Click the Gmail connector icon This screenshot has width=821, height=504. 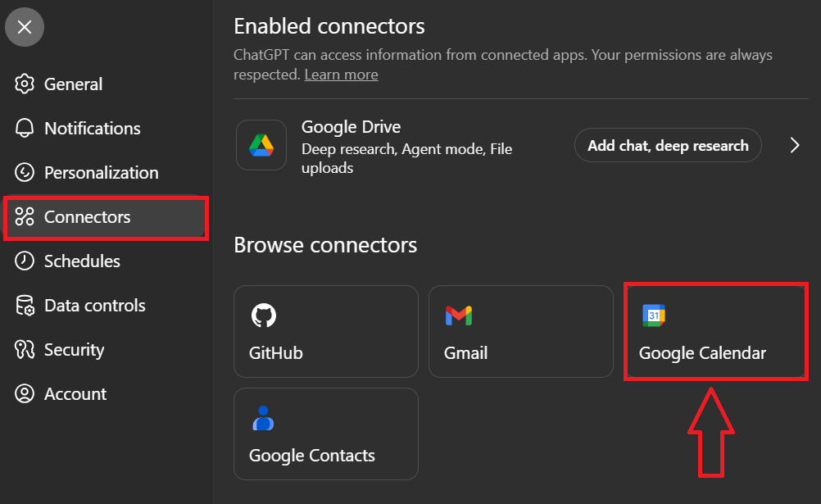tap(457, 316)
